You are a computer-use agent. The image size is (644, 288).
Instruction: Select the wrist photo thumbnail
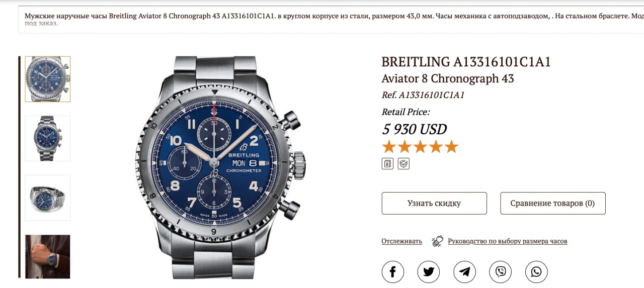(48, 257)
